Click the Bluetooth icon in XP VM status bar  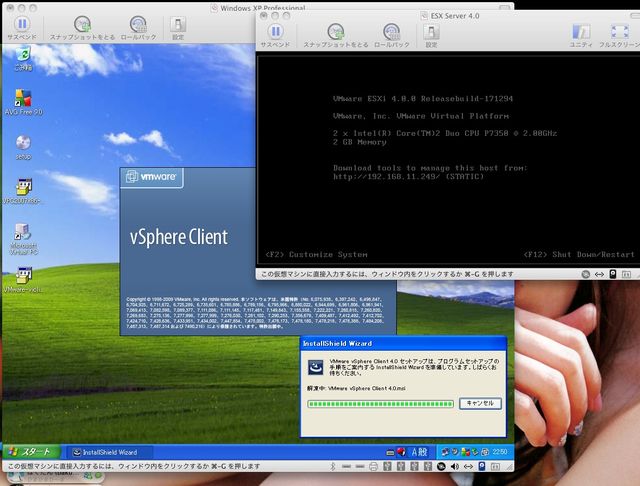point(333,466)
